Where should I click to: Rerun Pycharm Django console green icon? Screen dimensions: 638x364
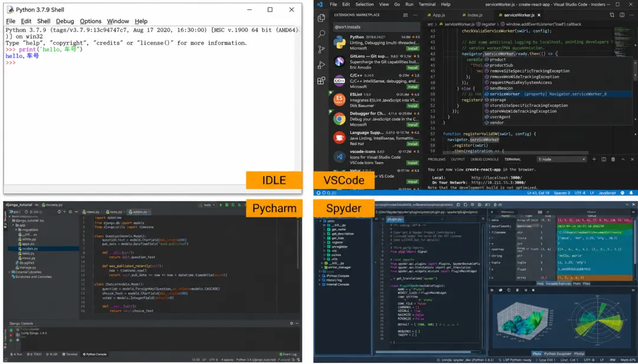(x=11, y=330)
